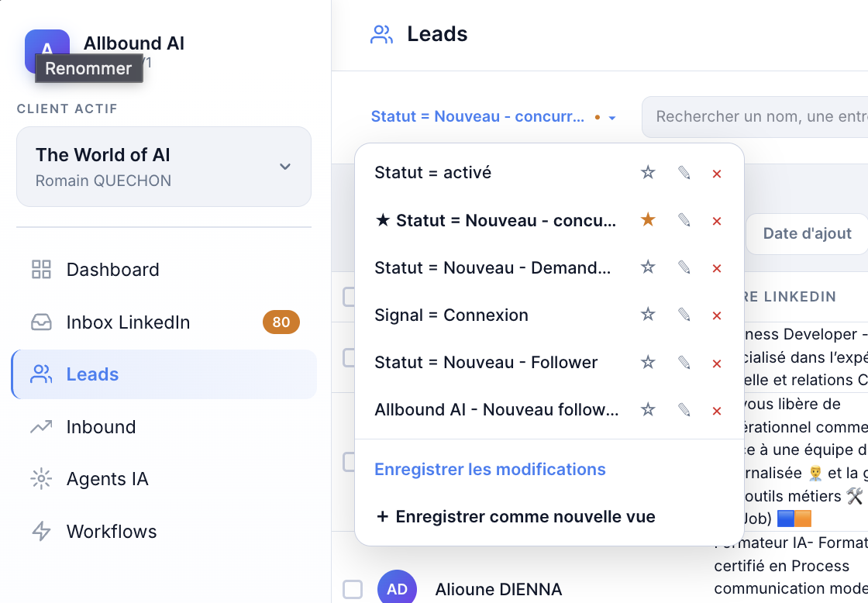Choose "Statut = Nouveau - Demand..." view
Viewport: 868px width, 603px height.
pos(493,268)
